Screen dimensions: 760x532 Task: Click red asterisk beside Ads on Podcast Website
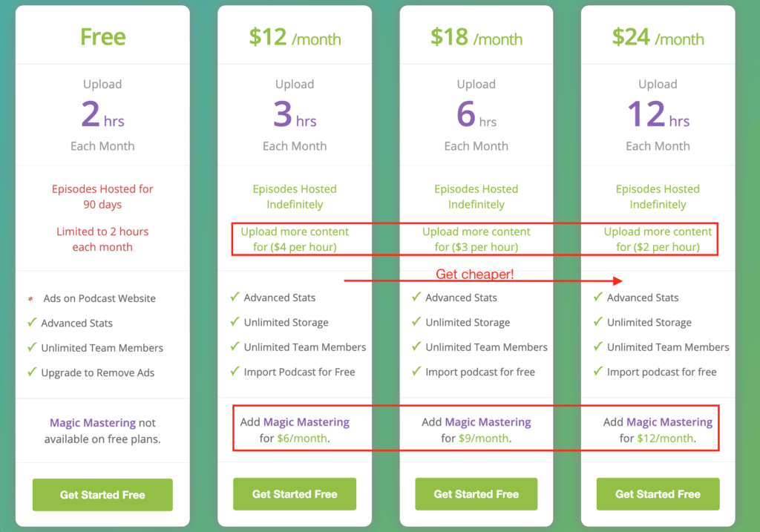[30, 300]
